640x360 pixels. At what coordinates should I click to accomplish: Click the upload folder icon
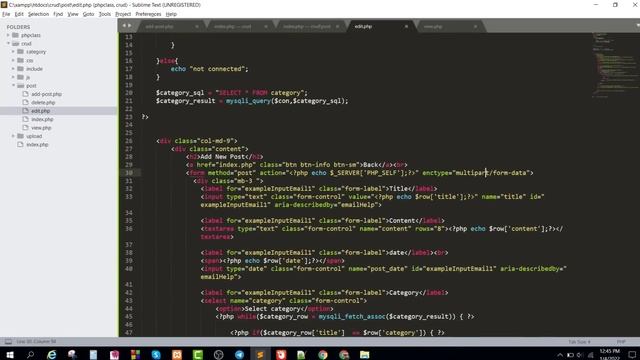pyautogui.click(x=20, y=136)
